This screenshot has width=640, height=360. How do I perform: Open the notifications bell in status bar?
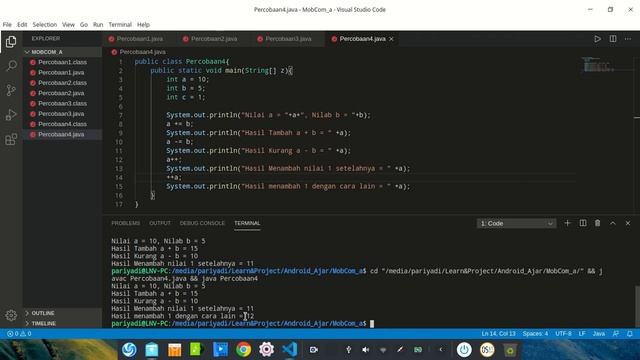point(630,334)
